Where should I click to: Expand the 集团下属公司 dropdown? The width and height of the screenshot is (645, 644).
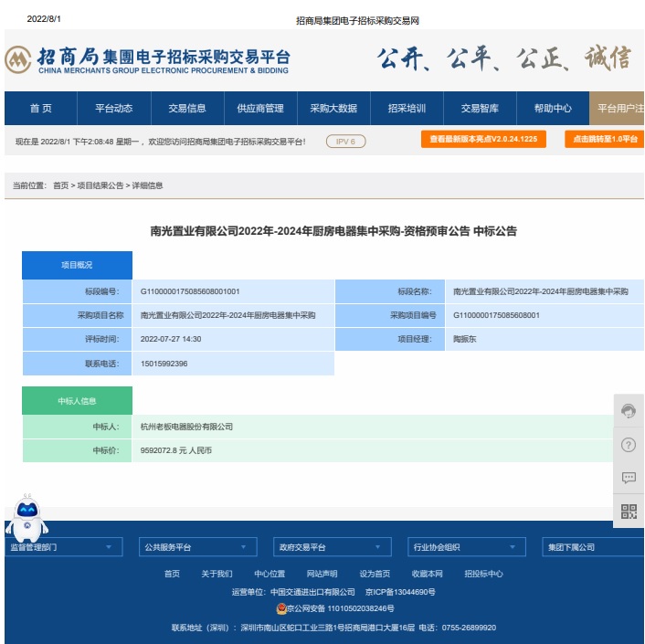point(593,547)
